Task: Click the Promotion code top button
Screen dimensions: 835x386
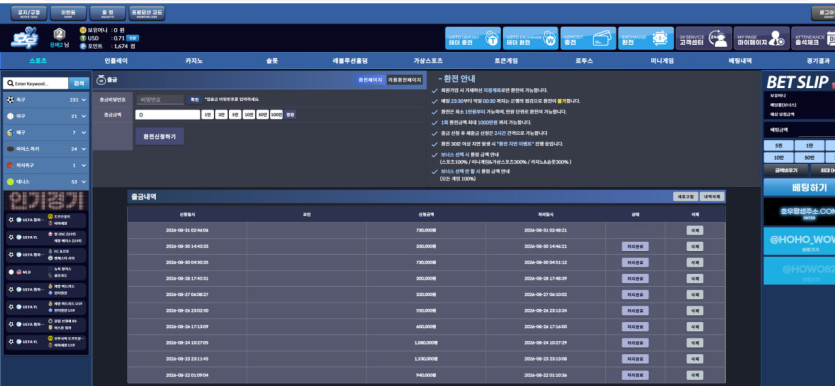Action: pyautogui.click(x=147, y=13)
